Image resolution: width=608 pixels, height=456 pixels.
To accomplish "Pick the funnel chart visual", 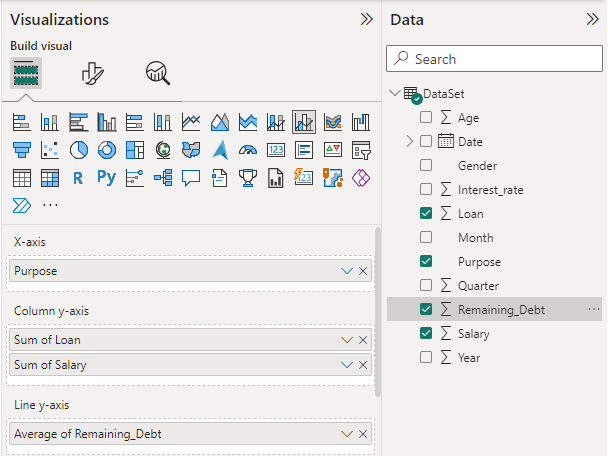I will point(22,150).
